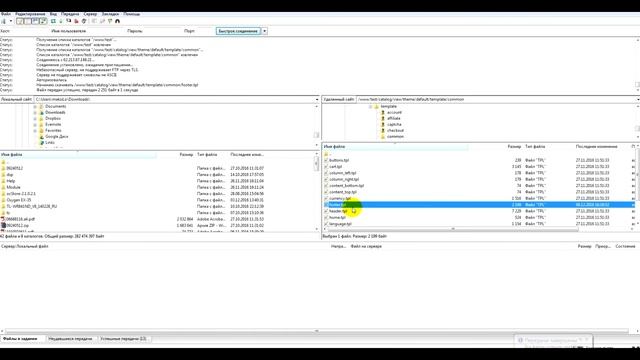Select content_bottom.tpl in remote list
This screenshot has width=640, height=360.
point(346,186)
